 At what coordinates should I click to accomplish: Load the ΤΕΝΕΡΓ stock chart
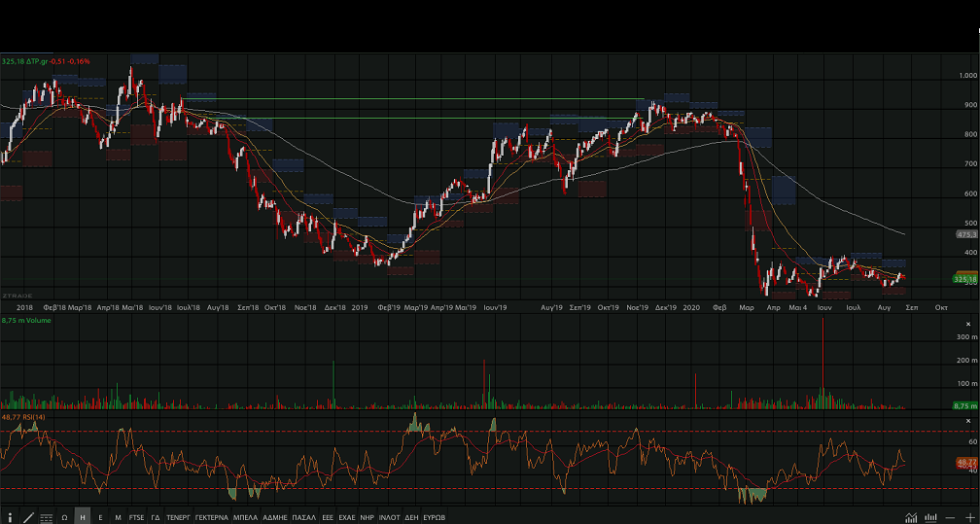tap(178, 517)
